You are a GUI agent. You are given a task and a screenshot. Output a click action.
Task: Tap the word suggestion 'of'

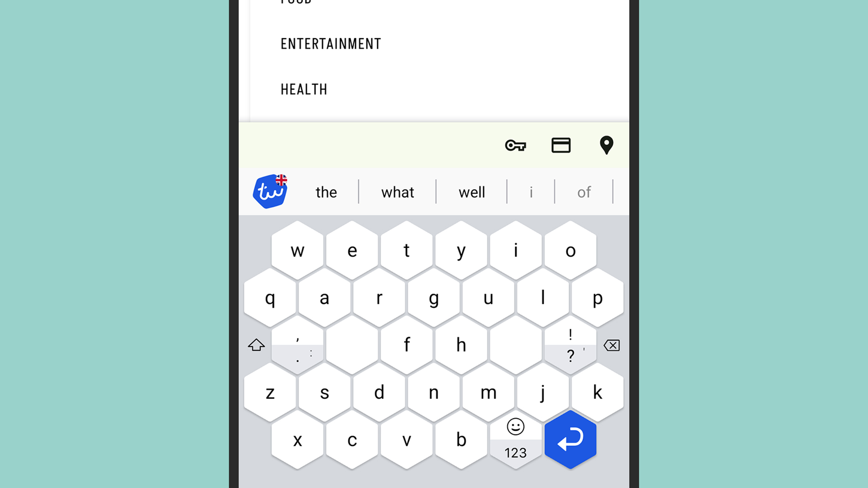pos(584,192)
